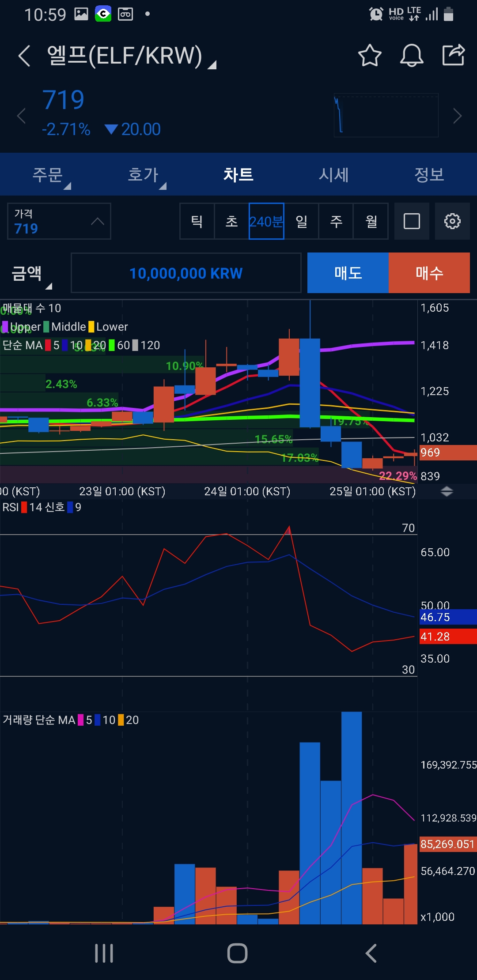Open the 호가 tab
477x980 pixels.
pyautogui.click(x=143, y=175)
